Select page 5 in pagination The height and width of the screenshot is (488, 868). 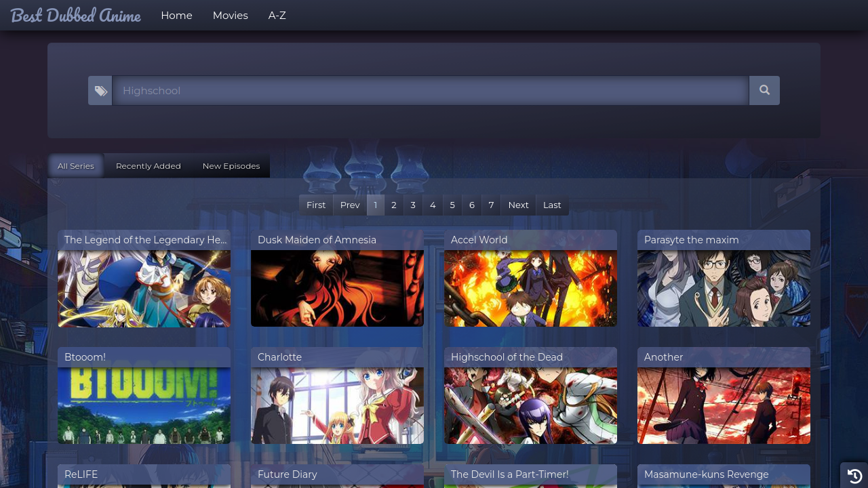pos(452,205)
